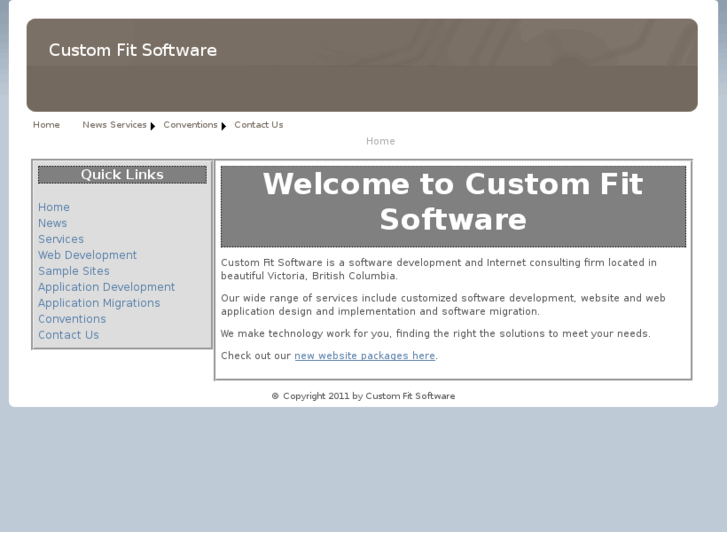Expand the Conventions submenu arrow
This screenshot has height=545, width=727.
(x=223, y=126)
